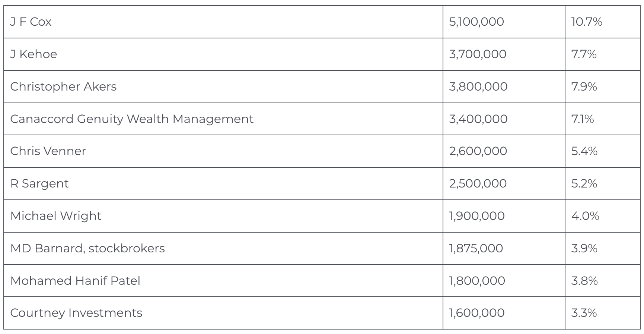
Task: Select Canaccord Genuity Wealth Management text
Action: [132, 119]
